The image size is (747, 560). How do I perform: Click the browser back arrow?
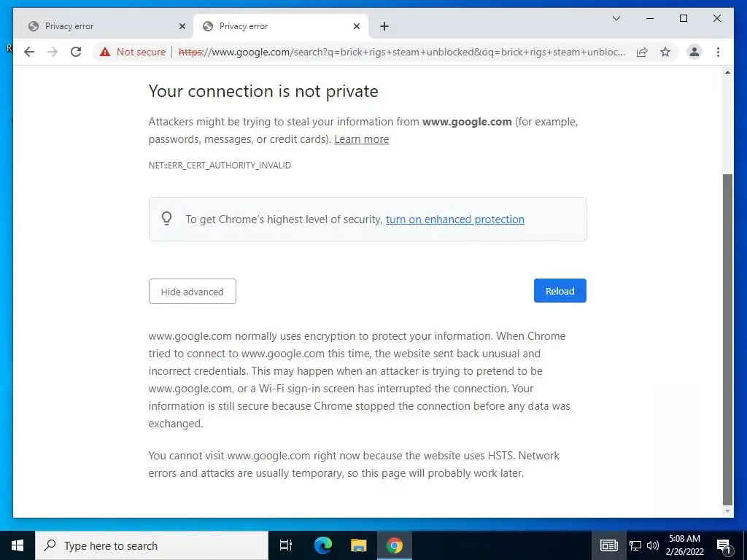(x=29, y=52)
